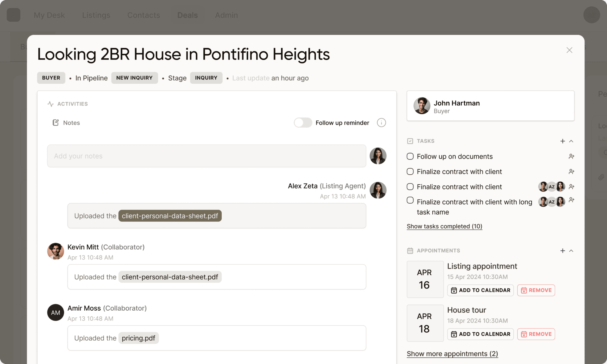The image size is (607, 364).
Task: Click the notes pencil icon in activities
Action: (x=55, y=122)
